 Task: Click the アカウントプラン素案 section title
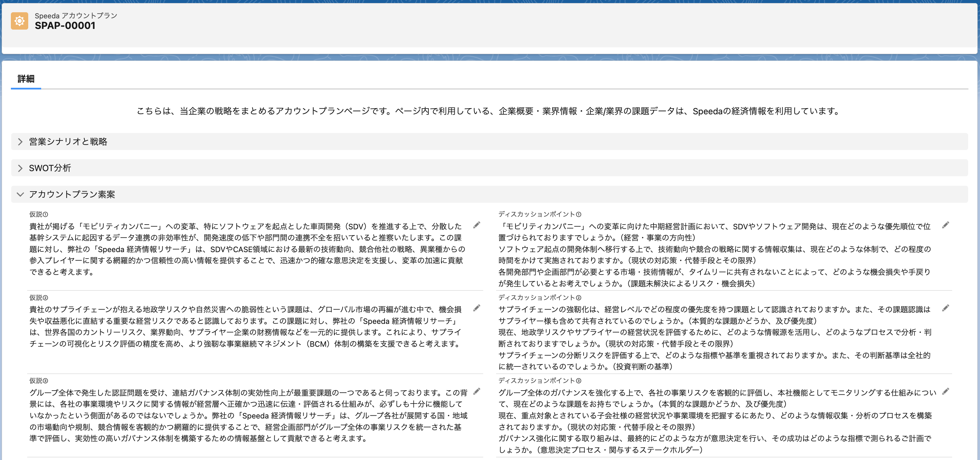click(72, 194)
